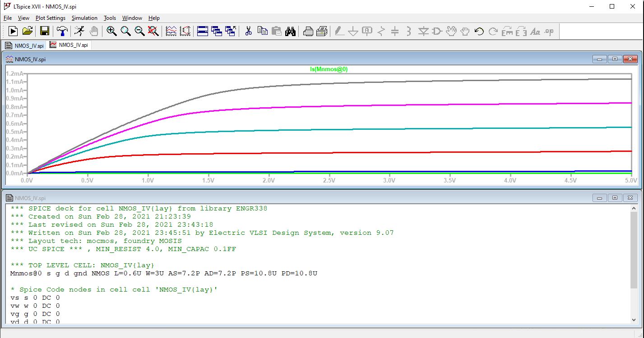Click the Is(Mnmos@0) trace label
Image resolution: width=644 pixels, height=338 pixels.
click(x=329, y=69)
